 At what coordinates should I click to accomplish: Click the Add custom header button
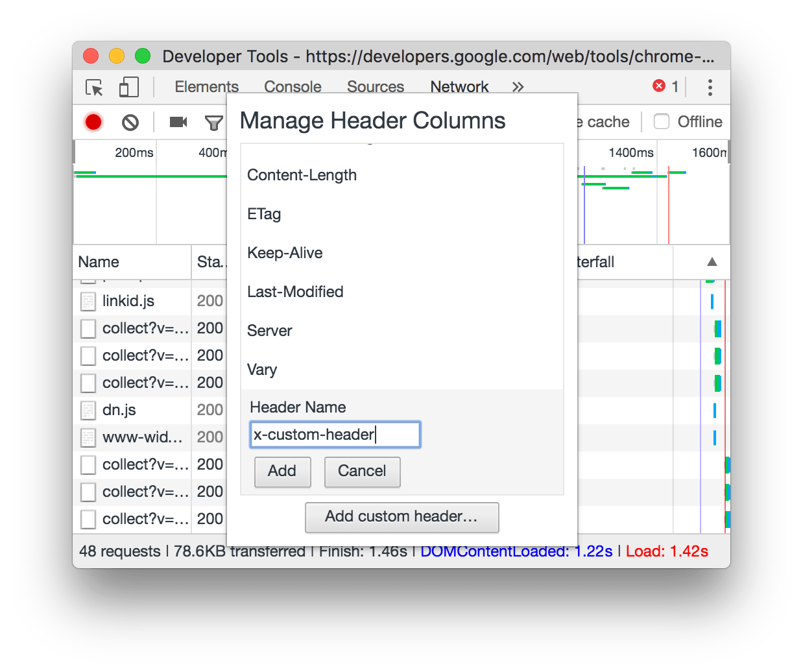(x=401, y=517)
